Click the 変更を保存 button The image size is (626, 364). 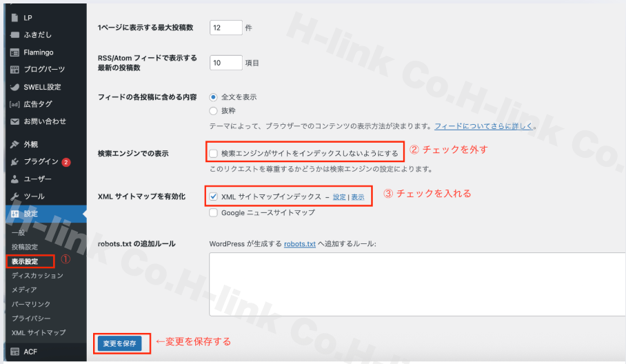(x=120, y=343)
